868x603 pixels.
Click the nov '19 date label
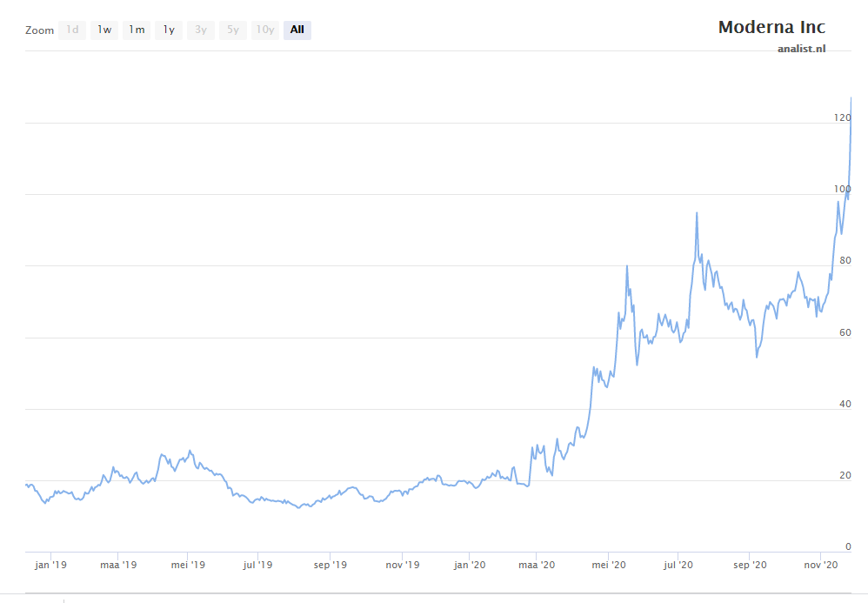403,565
